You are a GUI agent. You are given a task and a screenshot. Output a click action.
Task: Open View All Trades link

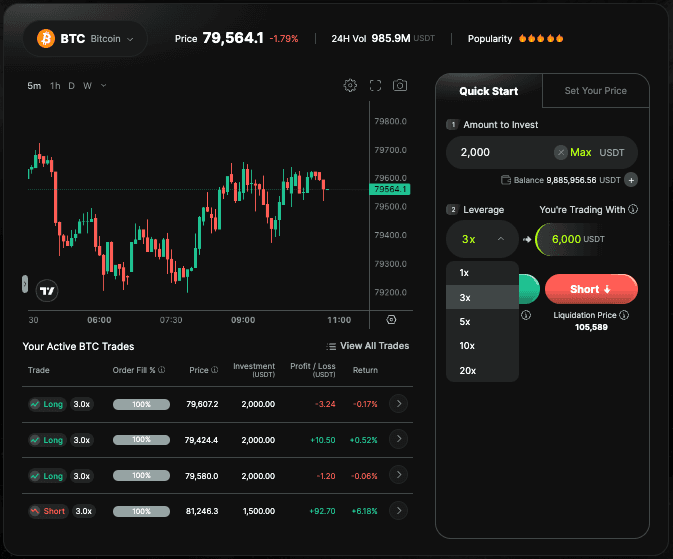[x=374, y=346]
